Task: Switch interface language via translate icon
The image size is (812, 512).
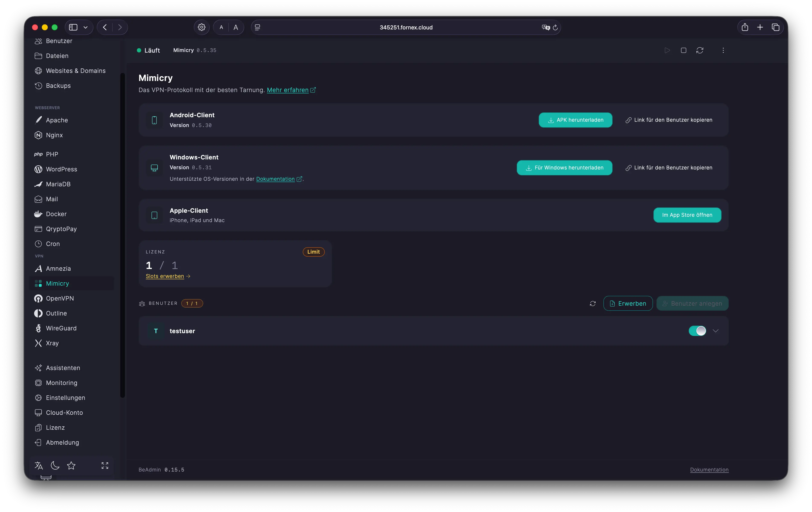Action: [39, 466]
